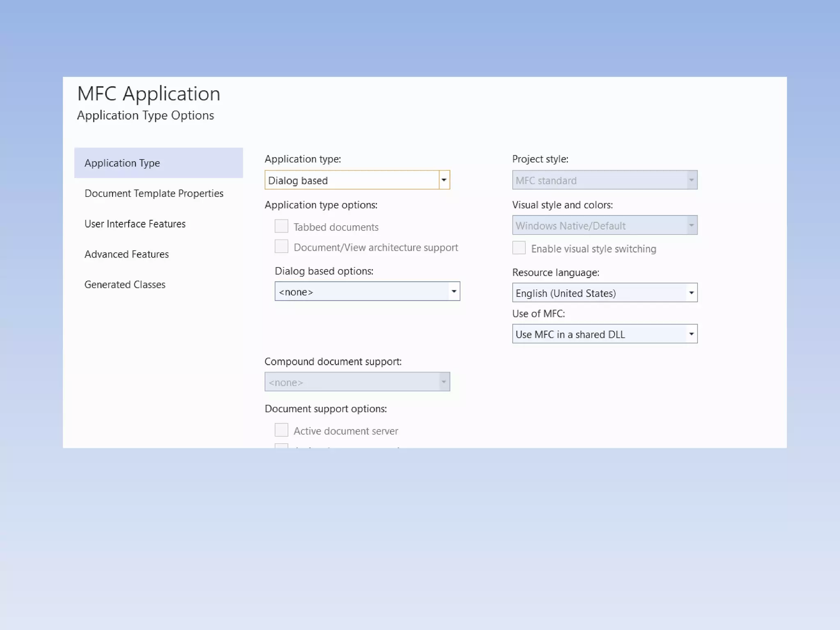Click the Project style dropdown arrow

(691, 180)
